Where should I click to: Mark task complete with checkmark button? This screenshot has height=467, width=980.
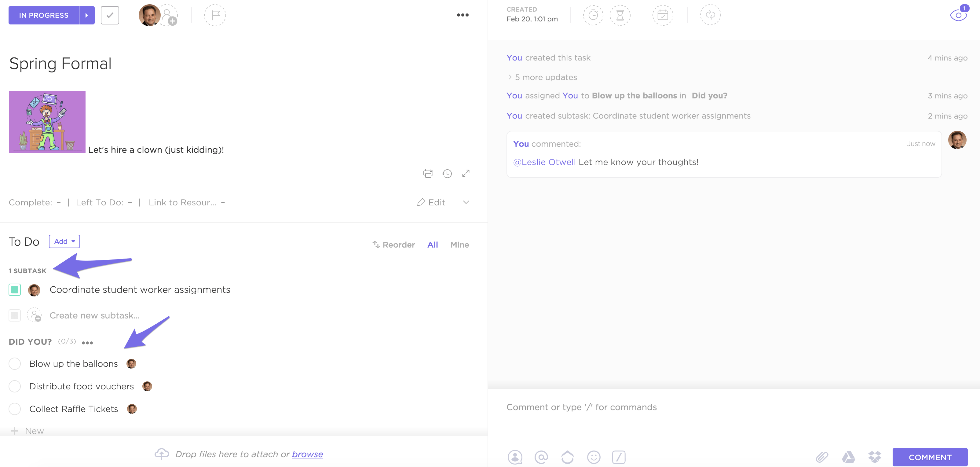(x=110, y=15)
